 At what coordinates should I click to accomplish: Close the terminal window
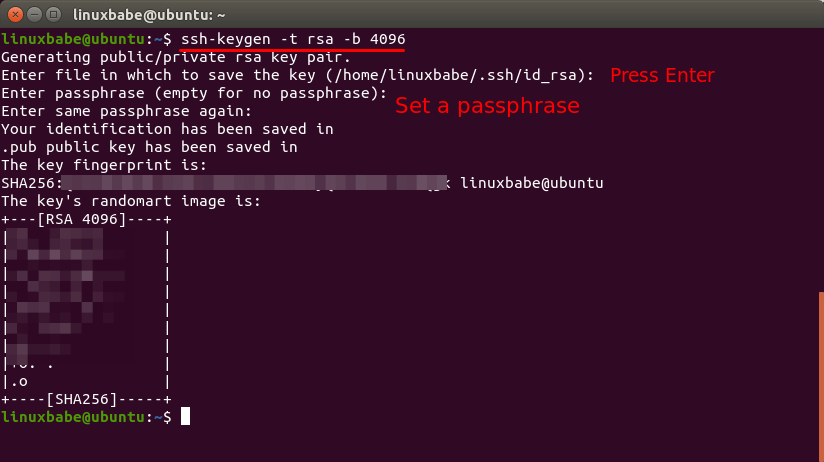click(x=14, y=14)
